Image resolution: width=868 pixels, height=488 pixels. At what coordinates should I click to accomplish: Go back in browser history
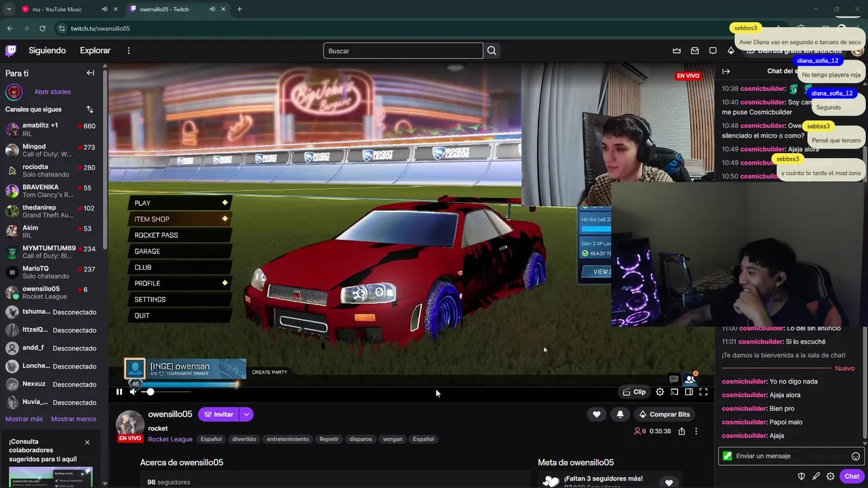point(9,28)
